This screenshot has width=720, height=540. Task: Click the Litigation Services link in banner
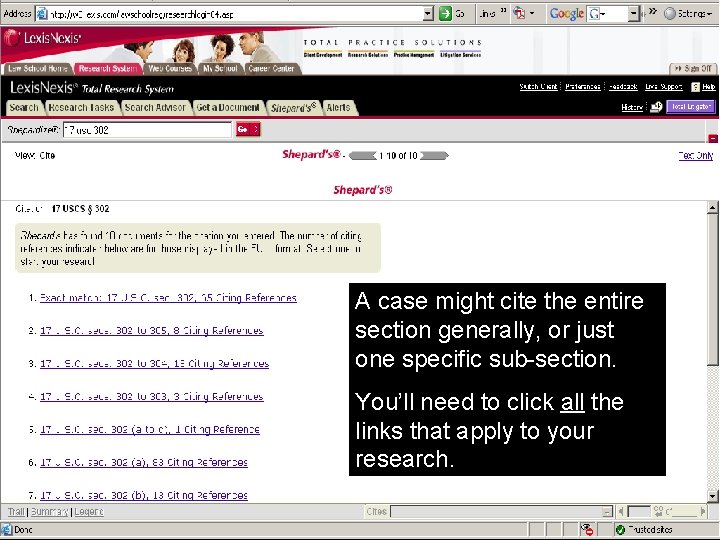(x=461, y=55)
